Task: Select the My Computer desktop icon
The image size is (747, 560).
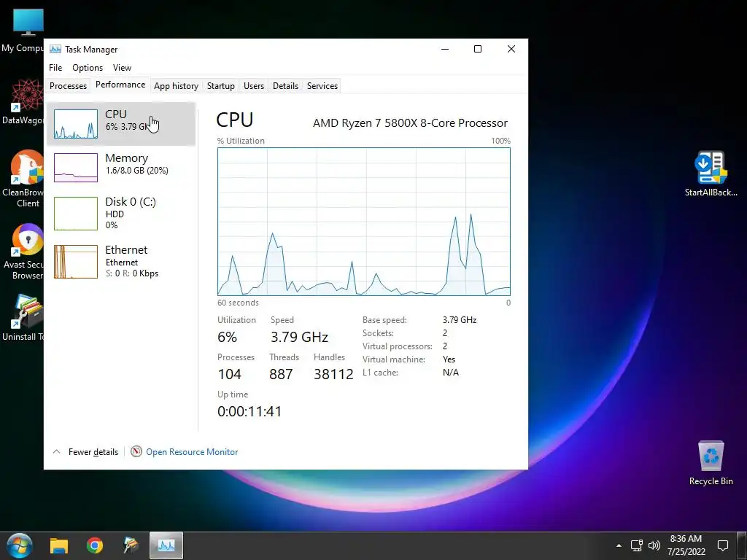Action: (23, 31)
